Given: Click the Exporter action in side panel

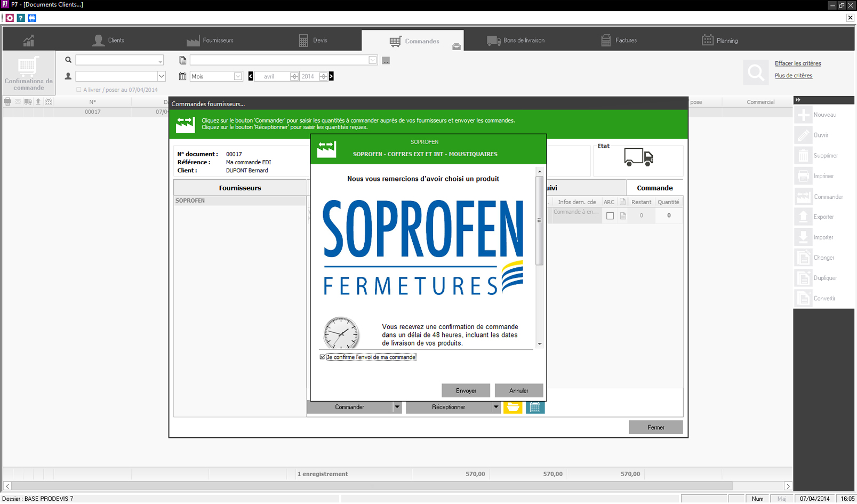Looking at the screenshot, I should click(823, 217).
